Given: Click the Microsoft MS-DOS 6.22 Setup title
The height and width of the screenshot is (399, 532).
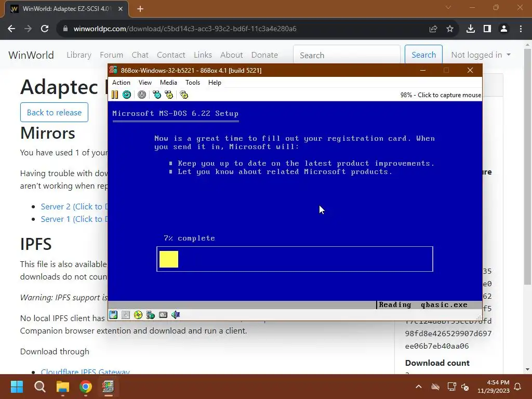Looking at the screenshot, I should (176, 113).
